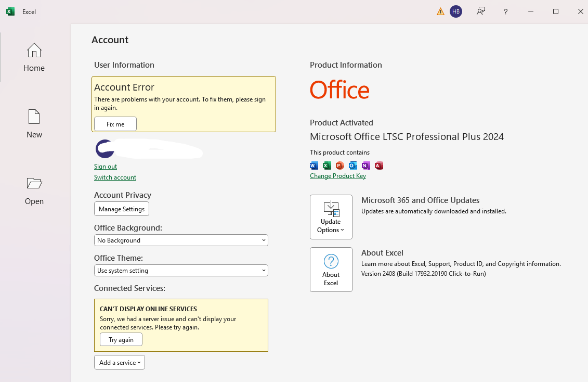Go to the Open files page
Viewport: 588px width, 382px height.
tap(34, 191)
